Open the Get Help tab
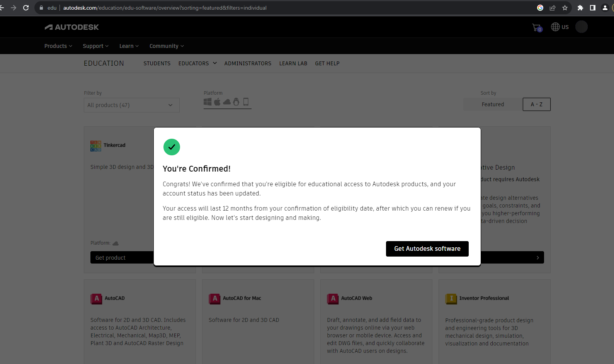This screenshot has height=364, width=614. pyautogui.click(x=327, y=63)
